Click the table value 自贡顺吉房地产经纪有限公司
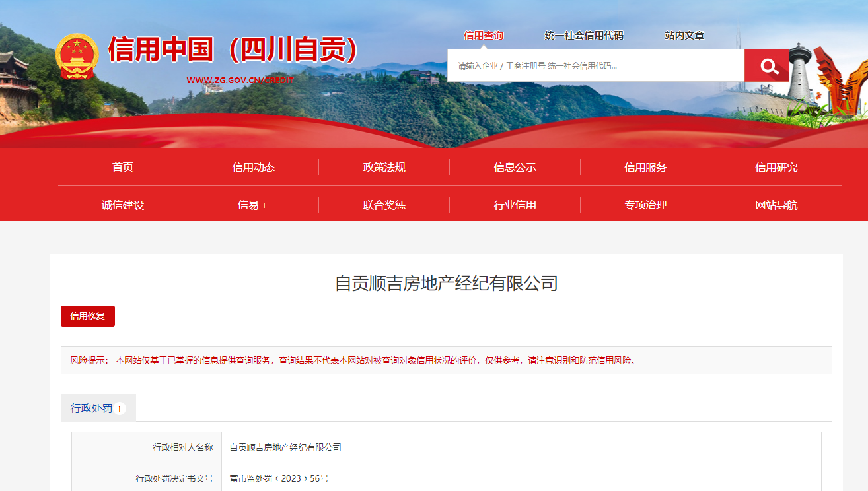 (285, 447)
